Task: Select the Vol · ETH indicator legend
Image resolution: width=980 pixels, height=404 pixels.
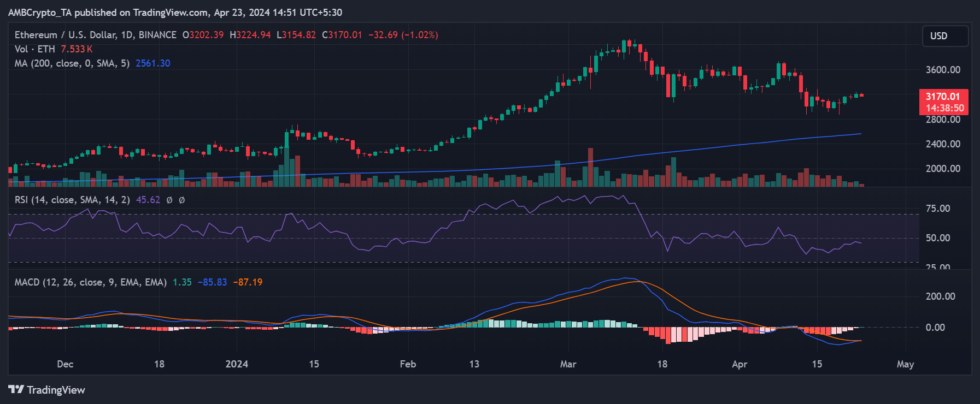Action: coord(35,49)
